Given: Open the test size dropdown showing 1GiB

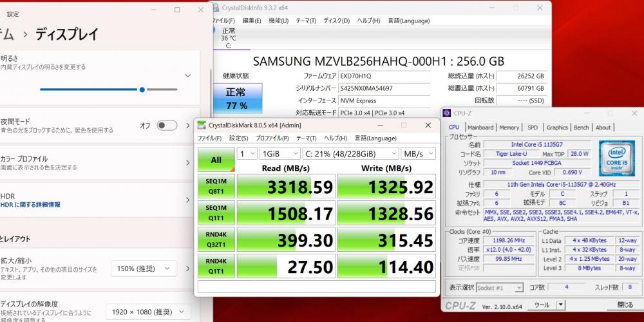Looking at the screenshot, I should tap(279, 154).
